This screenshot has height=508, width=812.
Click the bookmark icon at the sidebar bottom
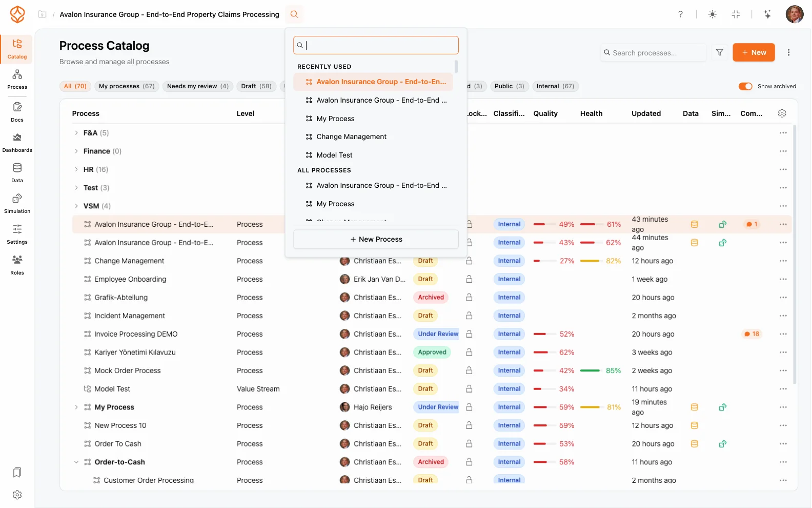coord(17,472)
